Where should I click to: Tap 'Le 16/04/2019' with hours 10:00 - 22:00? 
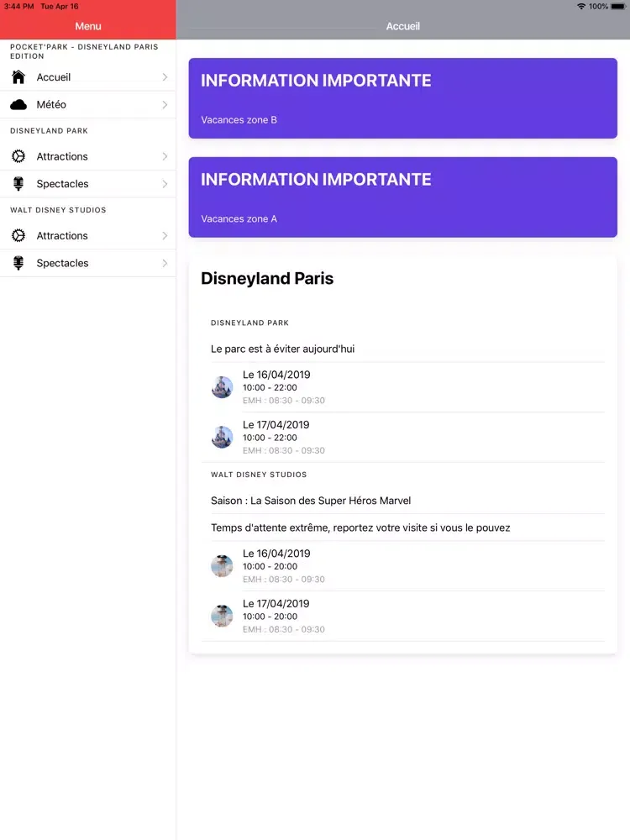click(x=403, y=387)
